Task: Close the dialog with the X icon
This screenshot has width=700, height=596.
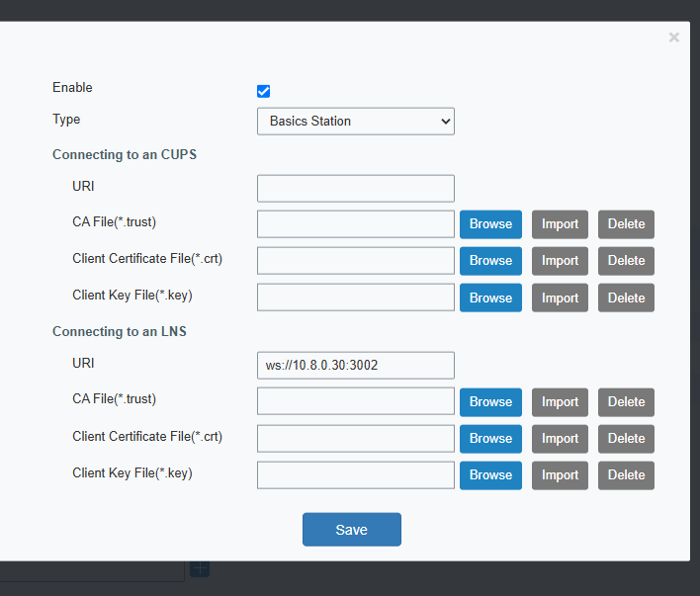Action: tap(673, 38)
